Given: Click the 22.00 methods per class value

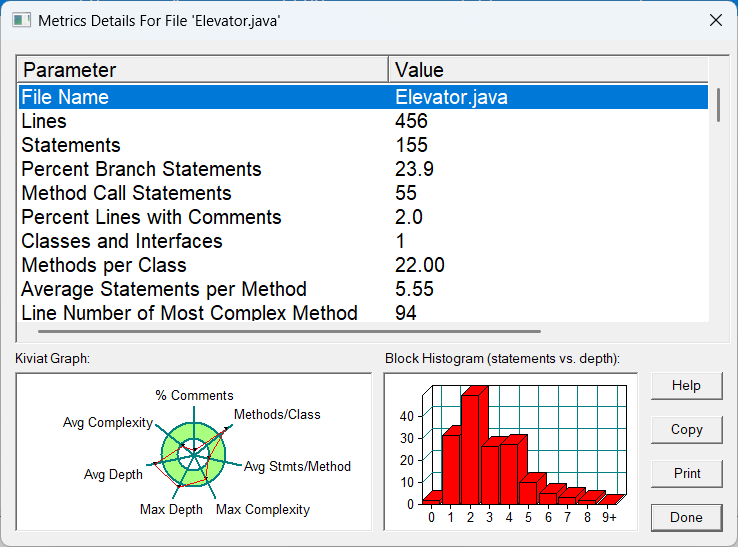Looking at the screenshot, I should [419, 265].
